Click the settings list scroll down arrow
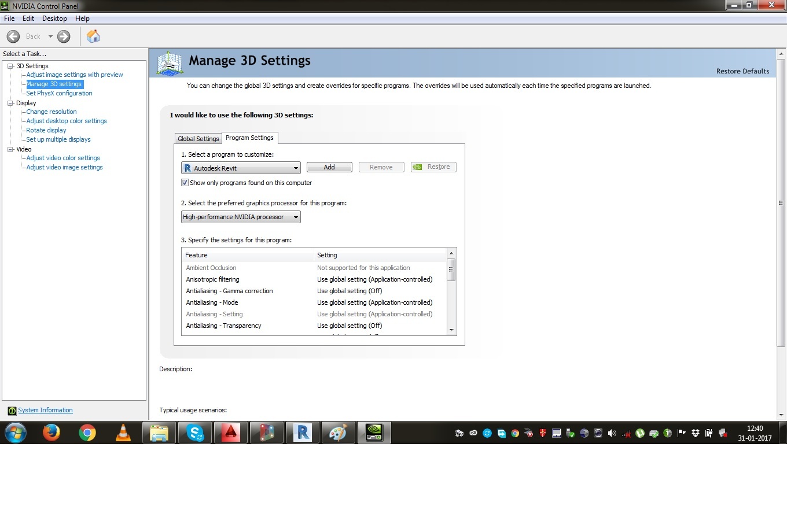This screenshot has width=787, height=532. (x=451, y=330)
